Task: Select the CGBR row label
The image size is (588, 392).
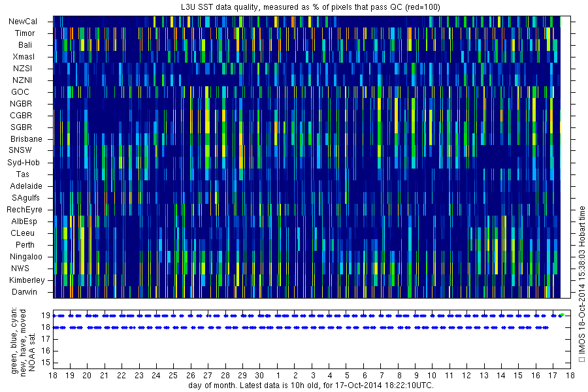Action: pyautogui.click(x=21, y=116)
